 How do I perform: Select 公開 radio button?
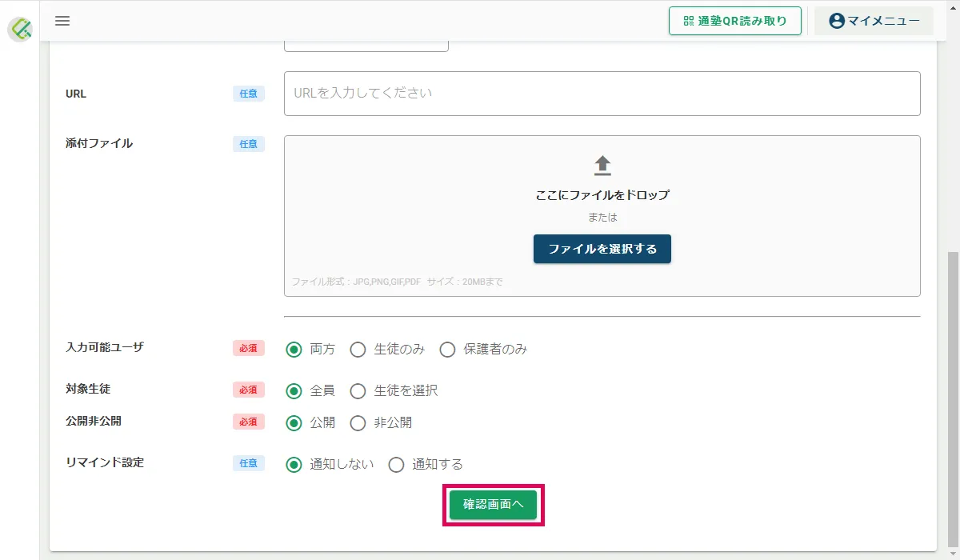click(294, 423)
